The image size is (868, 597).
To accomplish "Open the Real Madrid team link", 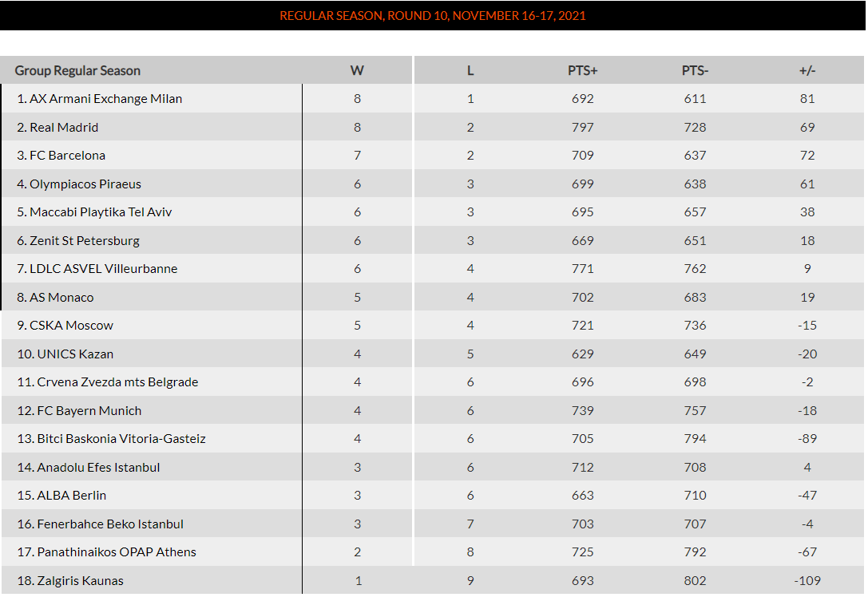I will click(64, 128).
